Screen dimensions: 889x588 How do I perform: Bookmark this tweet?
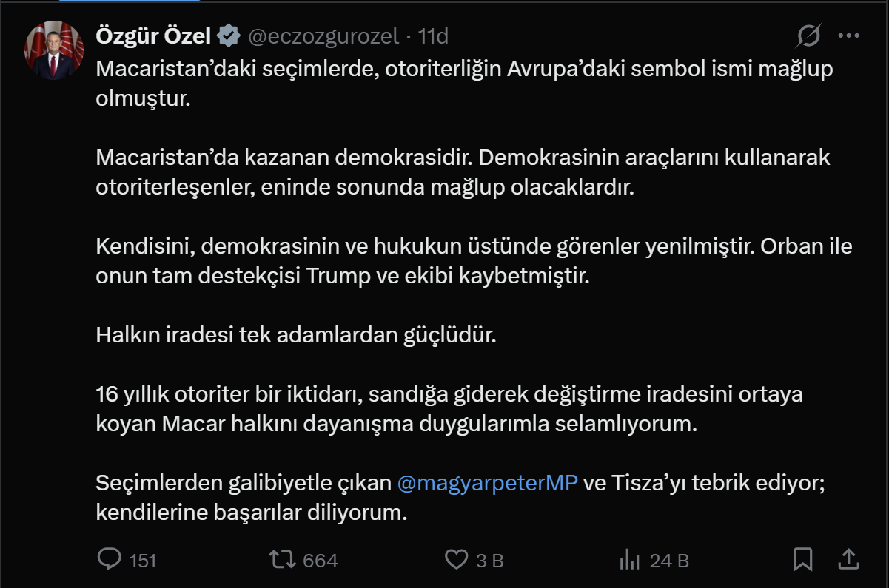point(802,559)
